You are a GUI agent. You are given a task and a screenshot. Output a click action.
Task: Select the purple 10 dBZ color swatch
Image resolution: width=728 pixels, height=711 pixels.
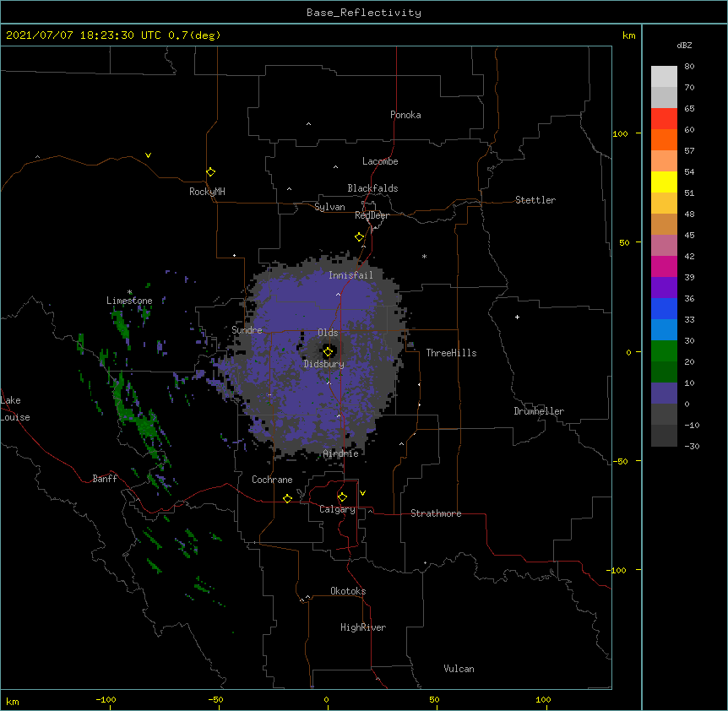pyautogui.click(x=664, y=393)
